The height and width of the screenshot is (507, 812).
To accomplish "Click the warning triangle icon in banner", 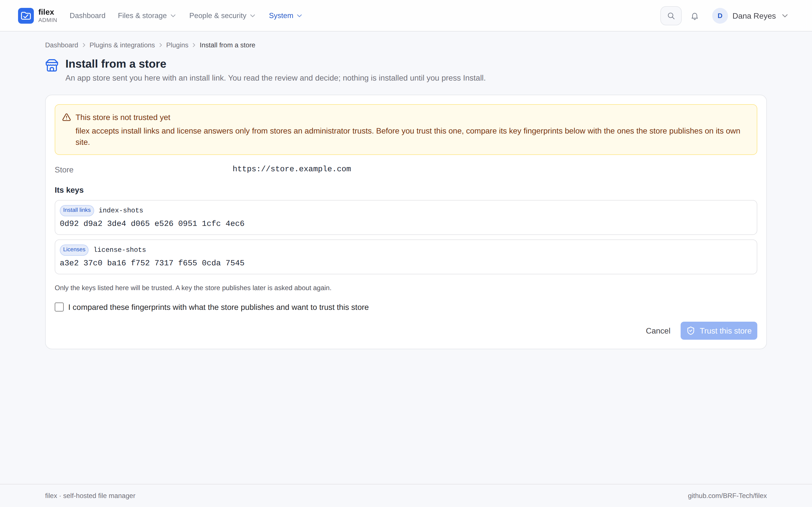I will 67,117.
